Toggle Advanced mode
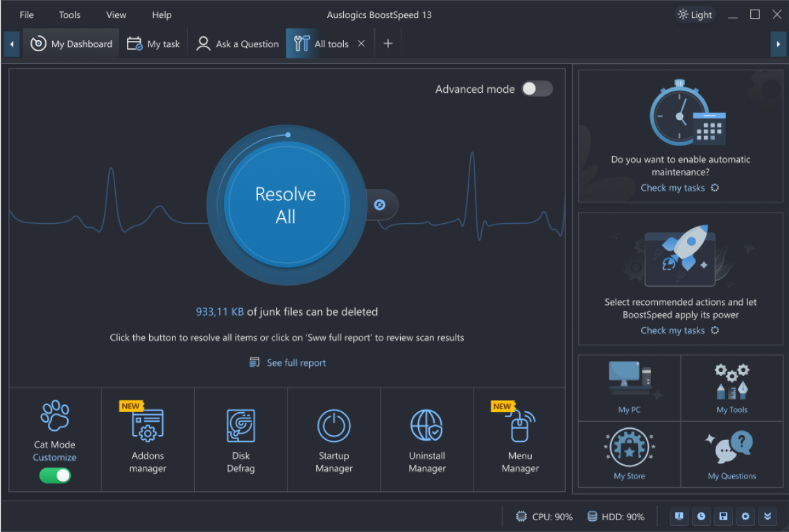 tap(536, 89)
